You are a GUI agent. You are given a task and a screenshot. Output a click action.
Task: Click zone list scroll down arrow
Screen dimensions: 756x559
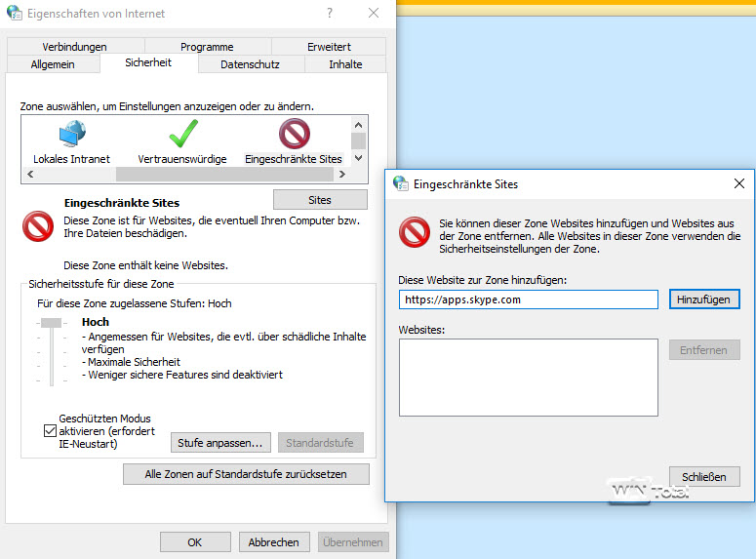pos(358,158)
